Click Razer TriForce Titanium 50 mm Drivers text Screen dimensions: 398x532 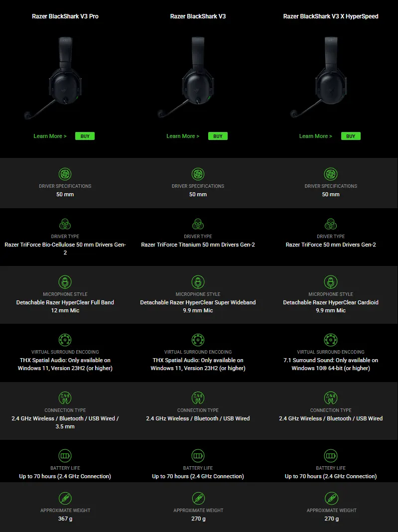pyautogui.click(x=198, y=245)
